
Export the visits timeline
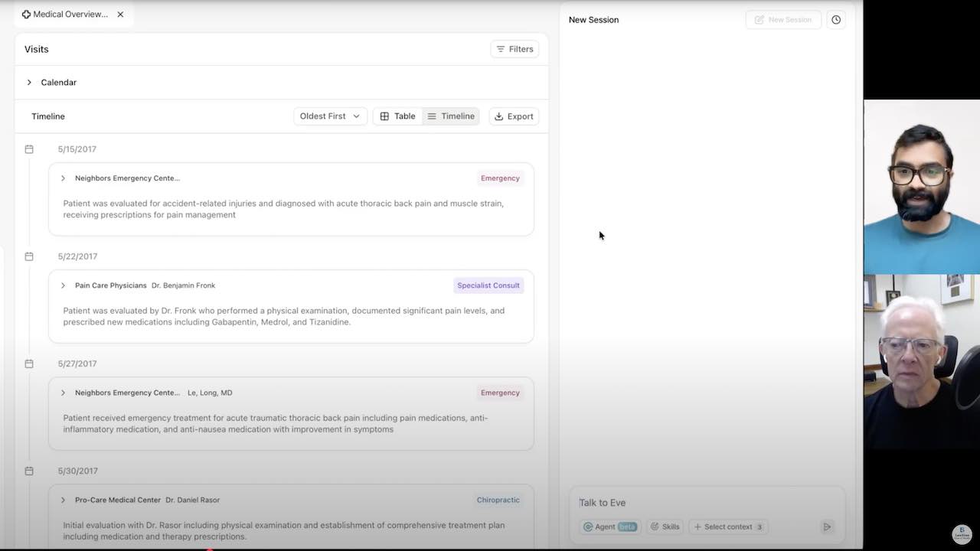(x=514, y=116)
